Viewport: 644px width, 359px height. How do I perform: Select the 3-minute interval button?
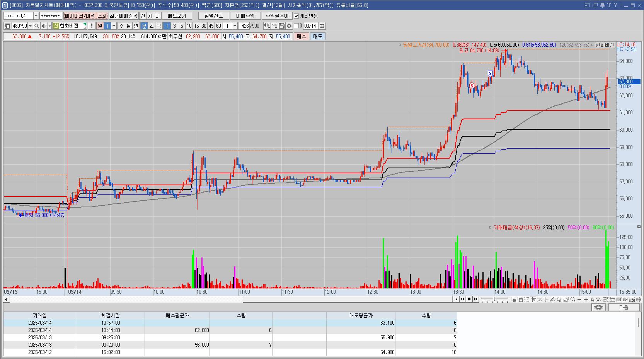coord(174,26)
